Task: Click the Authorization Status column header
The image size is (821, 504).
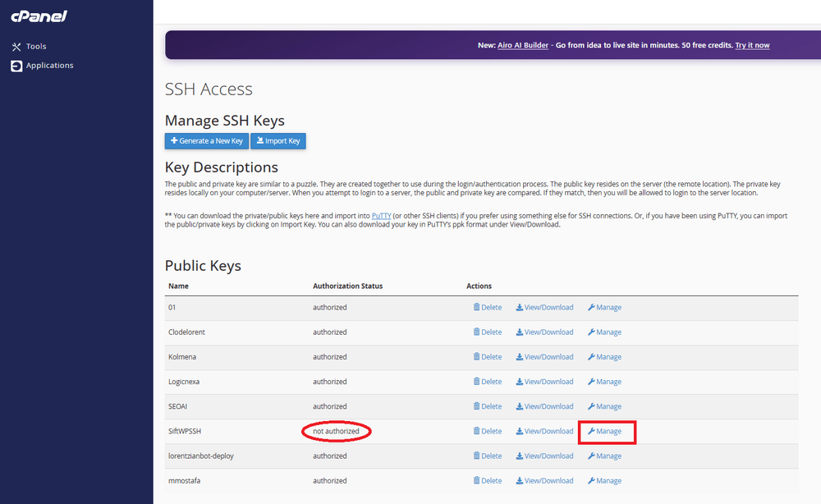Action: click(347, 286)
